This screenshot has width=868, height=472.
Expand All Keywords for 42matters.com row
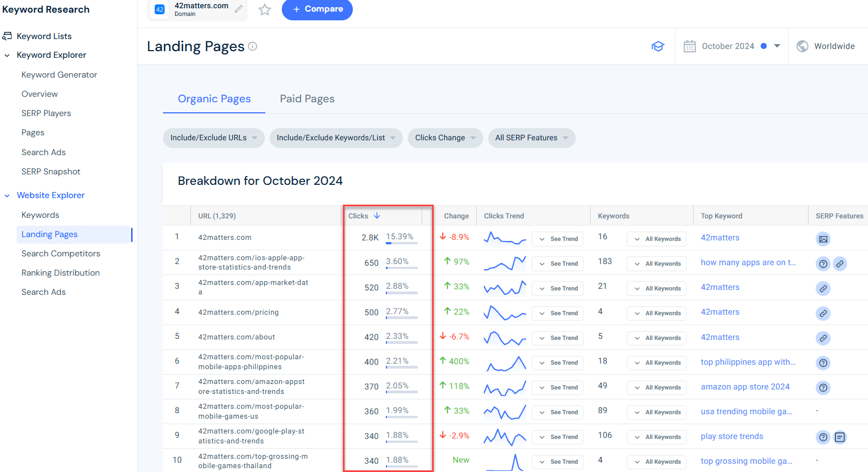click(x=657, y=239)
